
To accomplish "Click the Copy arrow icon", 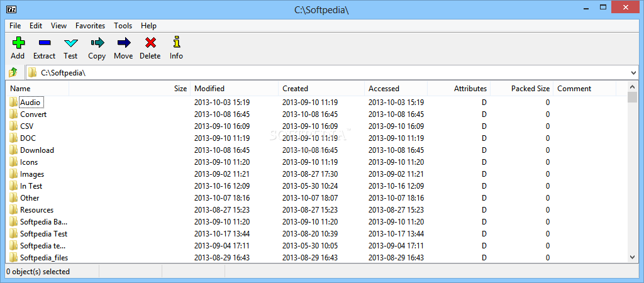I will coord(97,42).
